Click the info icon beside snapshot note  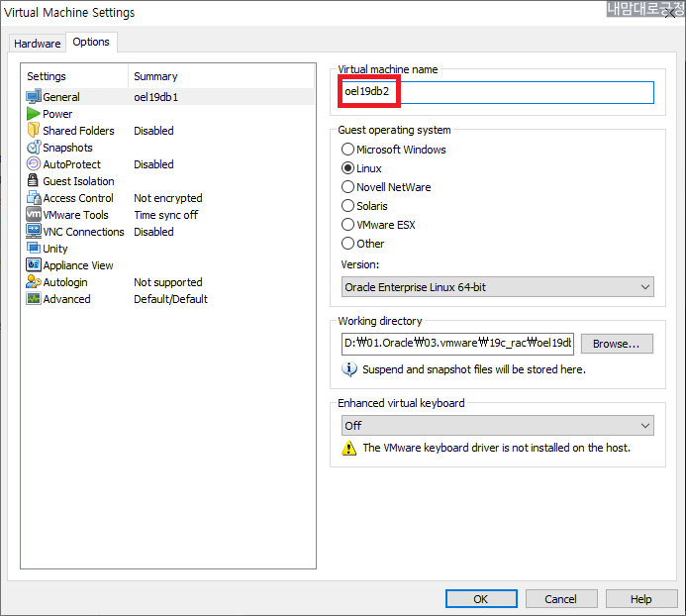click(x=348, y=369)
